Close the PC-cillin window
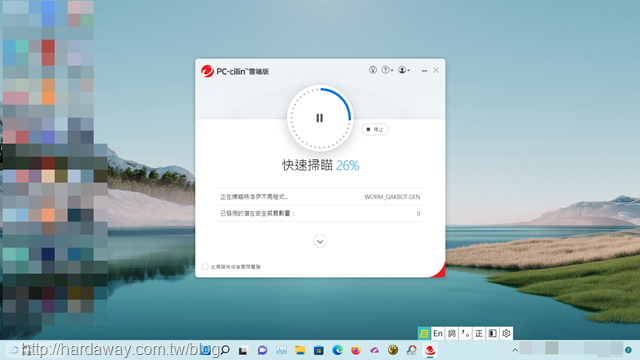Viewport: 640px width, 360px height. pos(436,70)
